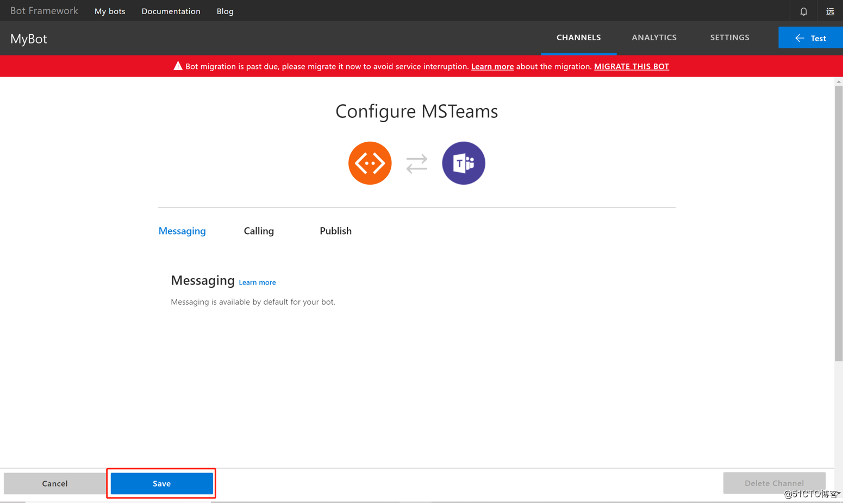Switch to the ANALYTICS tab
The height and width of the screenshot is (504, 843).
[654, 37]
